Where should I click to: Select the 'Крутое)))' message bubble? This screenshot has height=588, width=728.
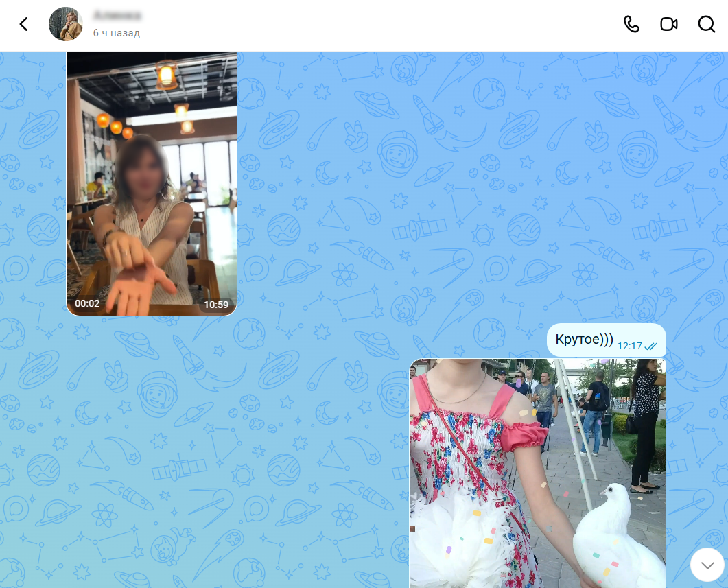pyautogui.click(x=607, y=340)
